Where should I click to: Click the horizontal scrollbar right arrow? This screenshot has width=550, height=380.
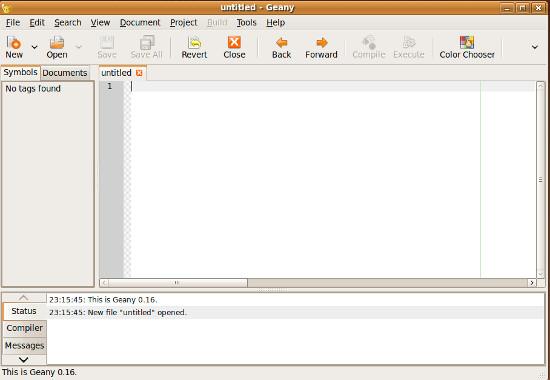tap(532, 283)
